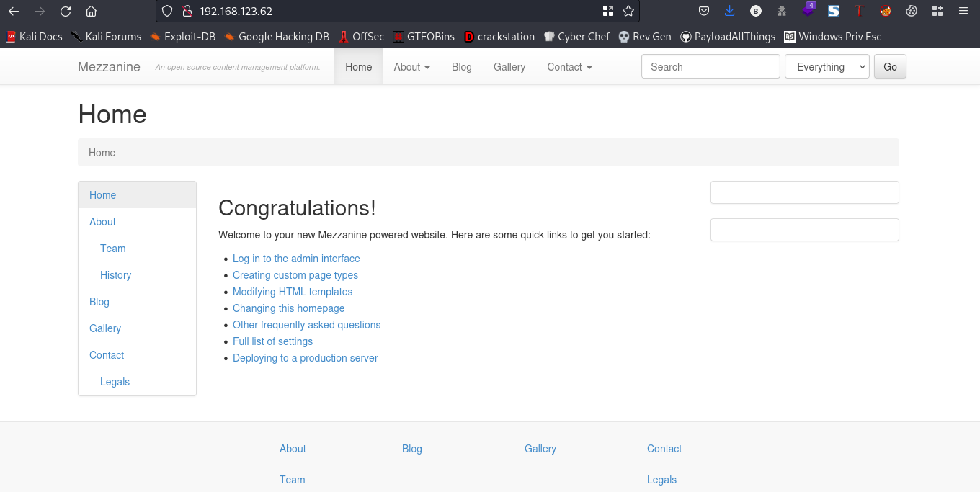Click the round B extension icon
Image resolution: width=980 pixels, height=492 pixels.
click(755, 11)
